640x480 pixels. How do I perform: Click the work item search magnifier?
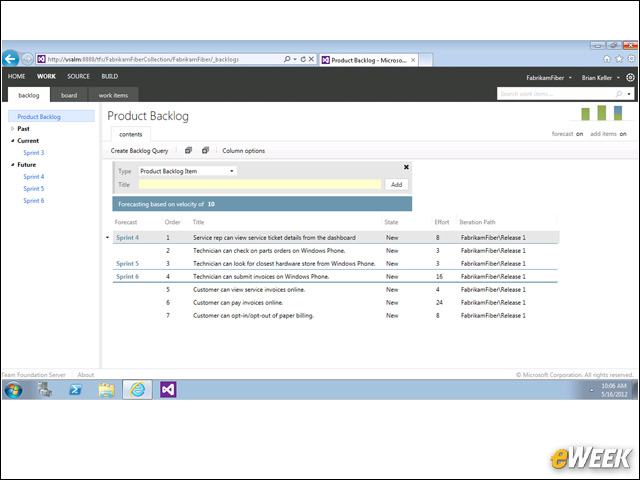pos(619,94)
